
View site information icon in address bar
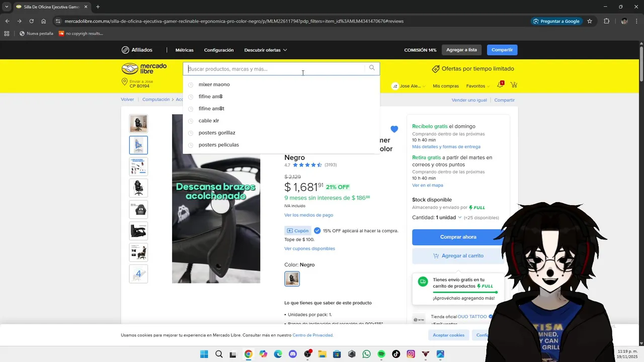[x=58, y=21]
